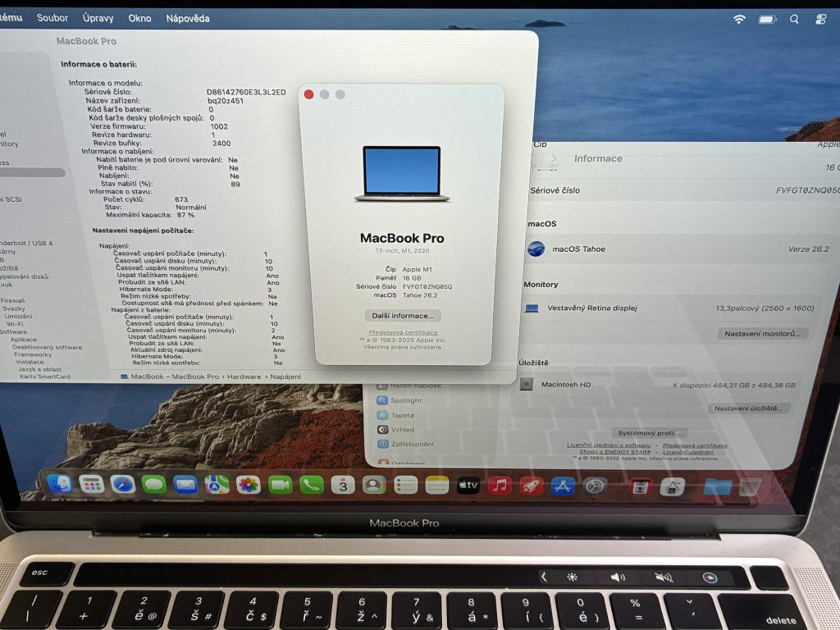
Task: Click Zpřístupnění icon in Settings sidebar
Action: [x=382, y=444]
